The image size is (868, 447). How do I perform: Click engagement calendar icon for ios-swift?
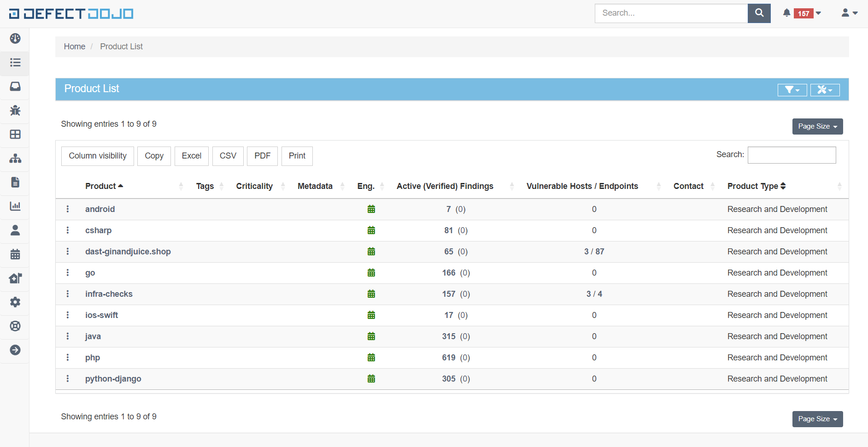(x=371, y=315)
